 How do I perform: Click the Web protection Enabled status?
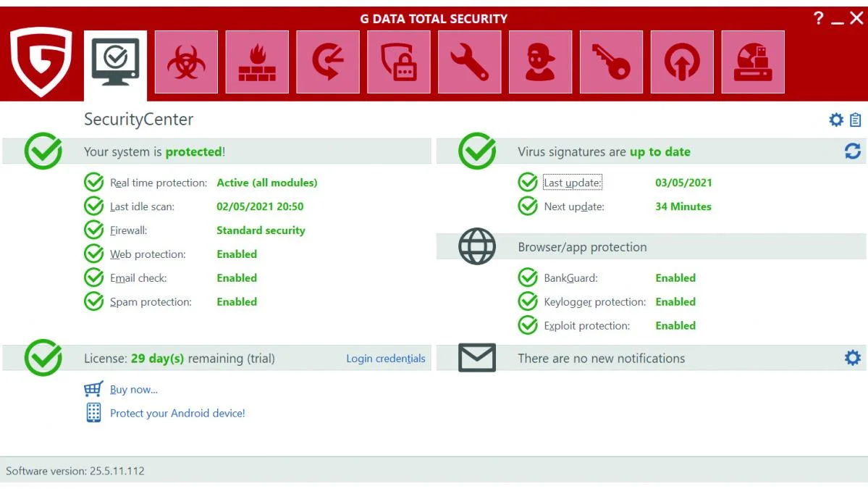click(x=237, y=254)
